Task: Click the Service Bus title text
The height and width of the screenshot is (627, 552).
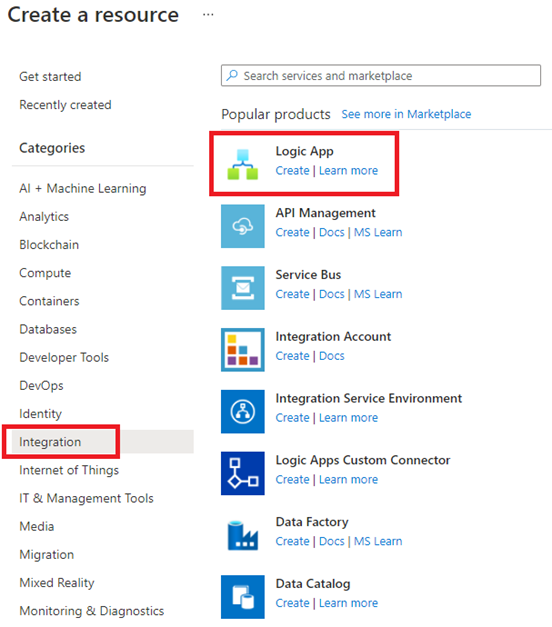Action: (x=308, y=275)
